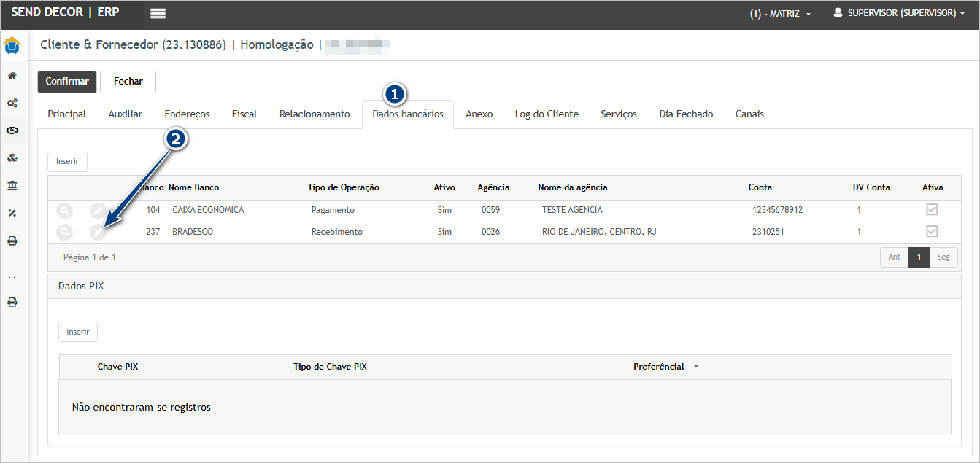Click the handshake icon in the sidebar
Viewport: 980px width, 463px height.
coord(12,131)
